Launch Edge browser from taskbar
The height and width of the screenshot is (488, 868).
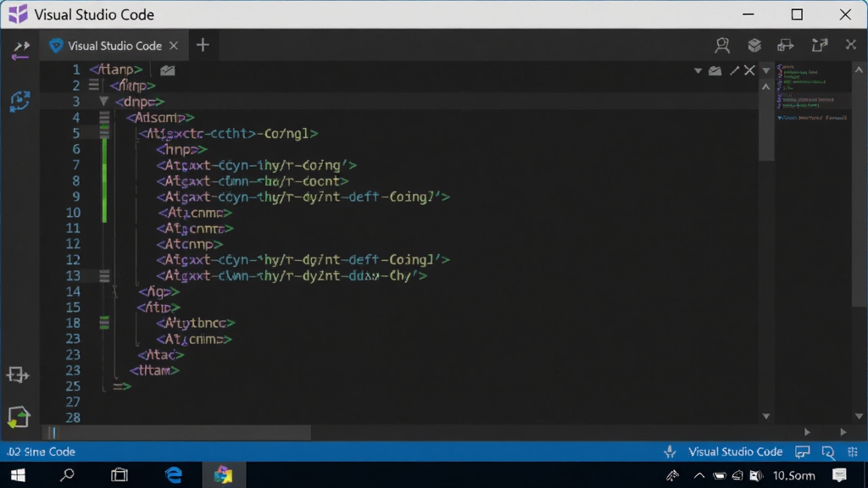173,474
